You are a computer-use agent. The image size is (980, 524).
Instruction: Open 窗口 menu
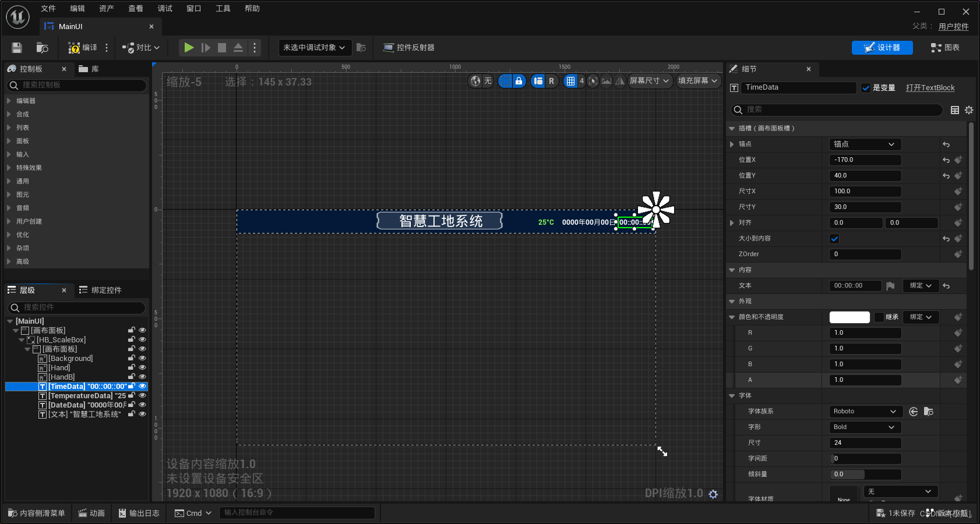point(194,8)
